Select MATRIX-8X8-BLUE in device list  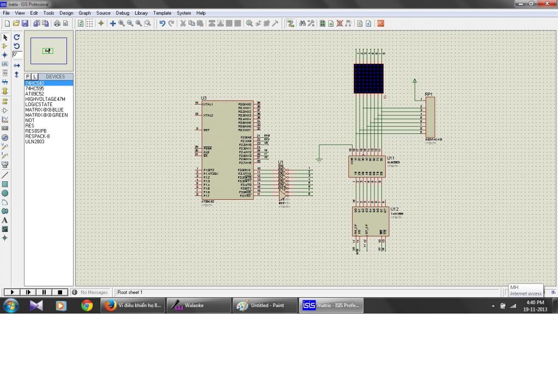click(x=44, y=110)
